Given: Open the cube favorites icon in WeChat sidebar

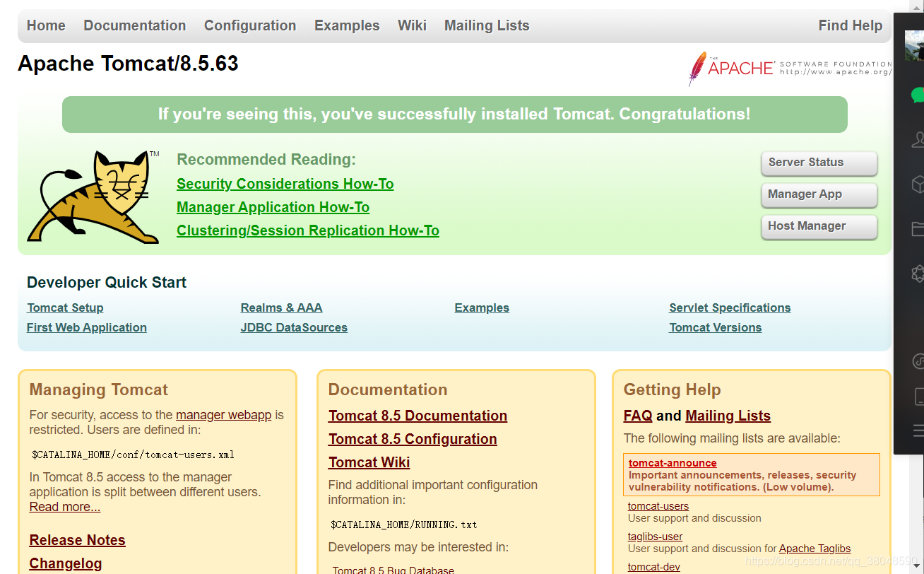Looking at the screenshot, I should (x=918, y=184).
